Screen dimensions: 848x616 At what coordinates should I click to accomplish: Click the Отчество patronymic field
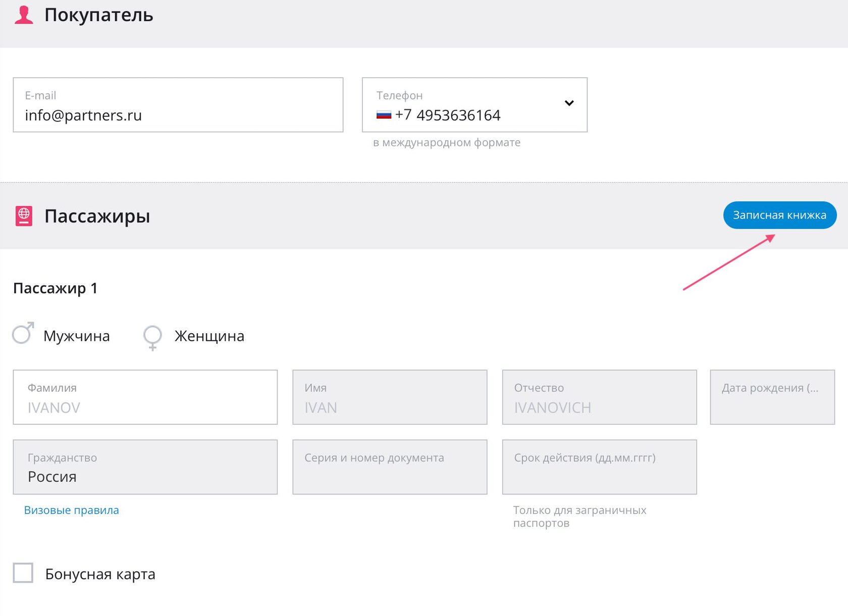point(599,397)
